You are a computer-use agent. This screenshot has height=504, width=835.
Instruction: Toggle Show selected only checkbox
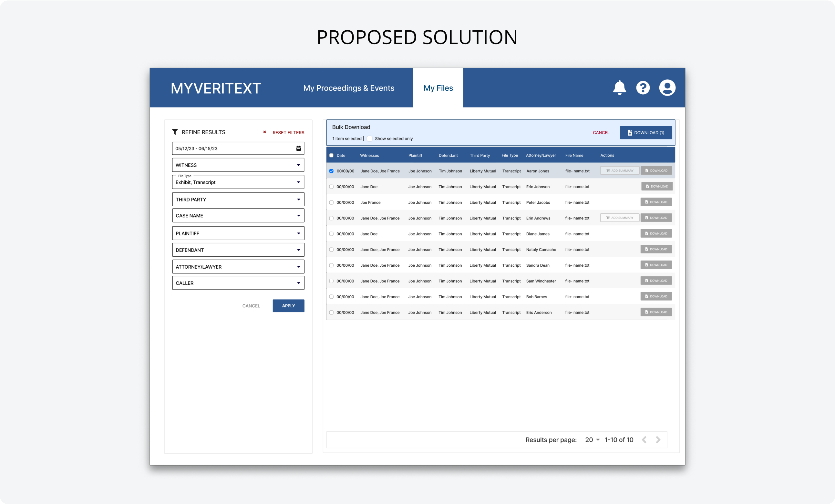[370, 139]
